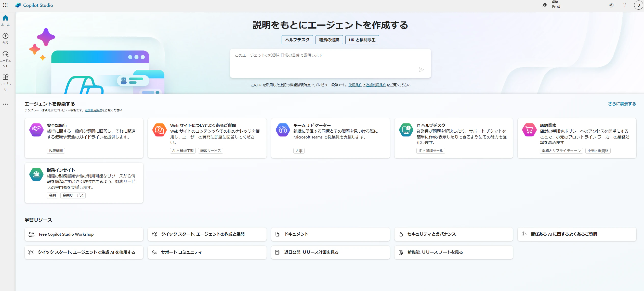Image resolution: width=644 pixels, height=291 pixels.
Task: Open the settings gear icon
Action: click(611, 5)
